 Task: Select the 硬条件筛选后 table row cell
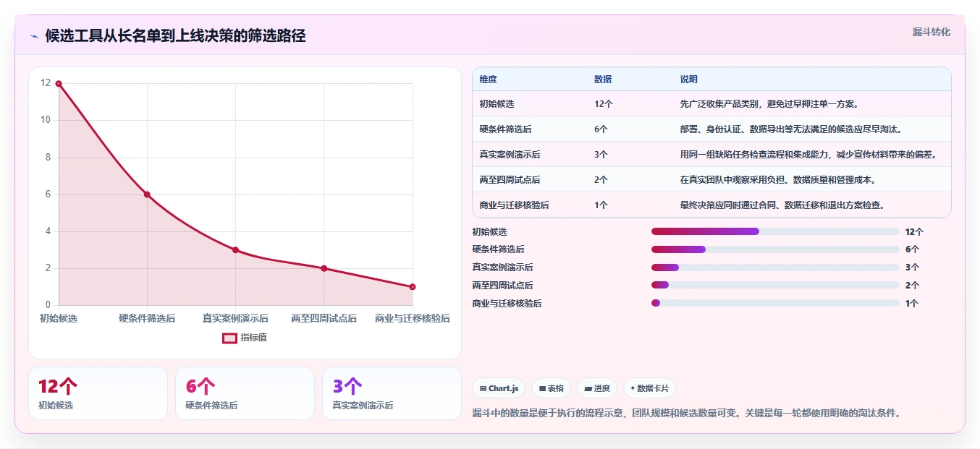point(505,129)
